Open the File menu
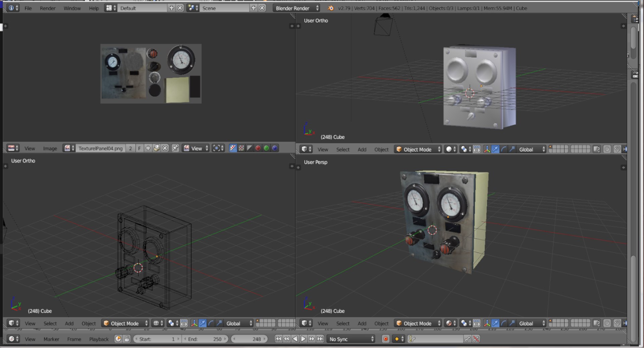The image size is (644, 348). pyautogui.click(x=28, y=8)
